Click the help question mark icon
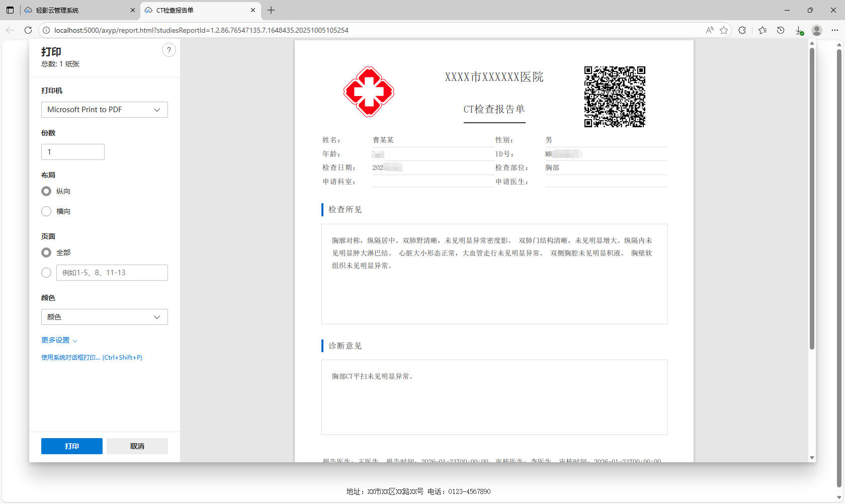This screenshot has width=845, height=504. [x=169, y=50]
